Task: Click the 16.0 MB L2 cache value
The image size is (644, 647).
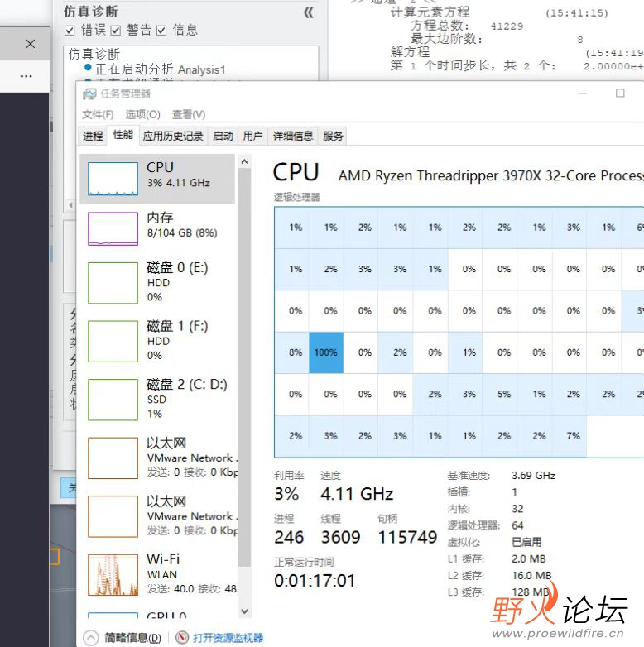Action: (x=531, y=575)
